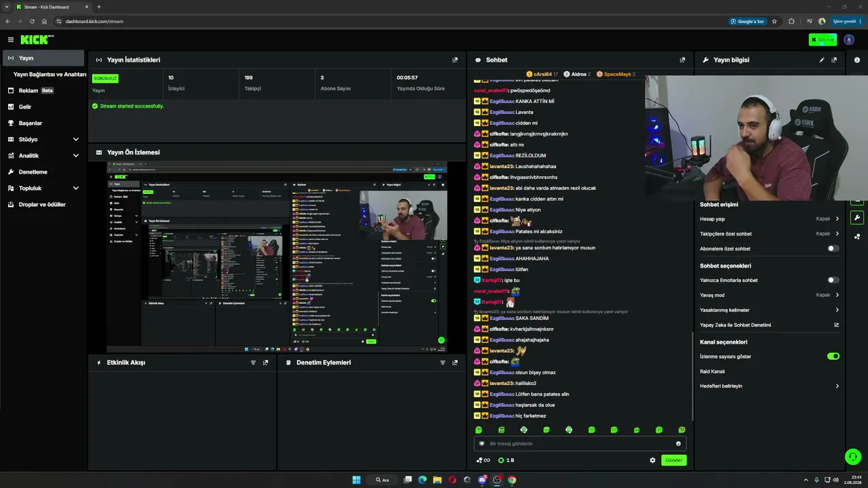Click Raid Kanalı option

pos(712,371)
